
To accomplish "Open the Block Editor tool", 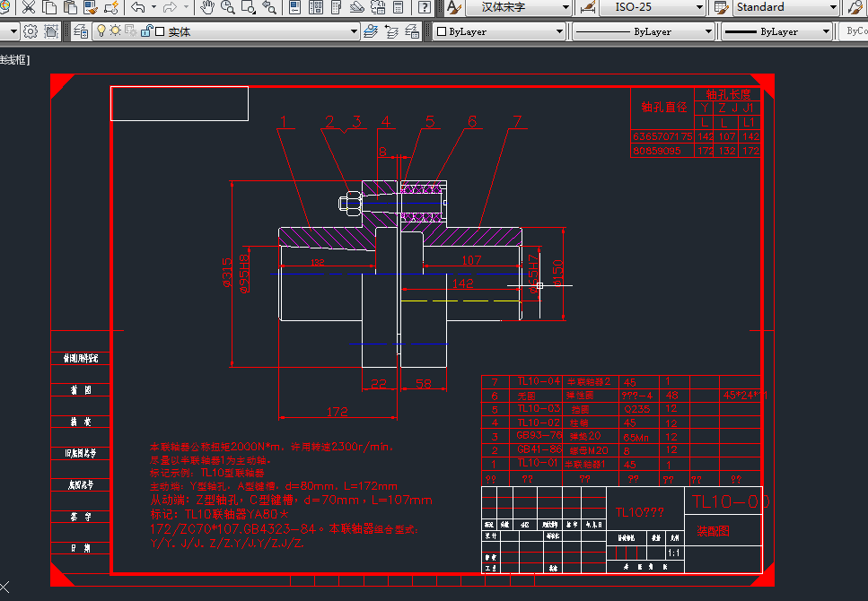I will point(111,7).
